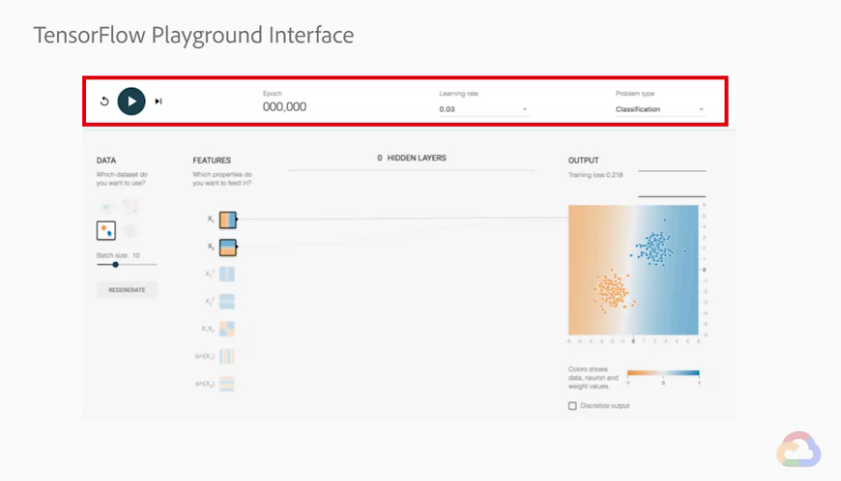The width and height of the screenshot is (841, 481).
Task: Click the 'Training loss 0.218' text
Action: [595, 175]
